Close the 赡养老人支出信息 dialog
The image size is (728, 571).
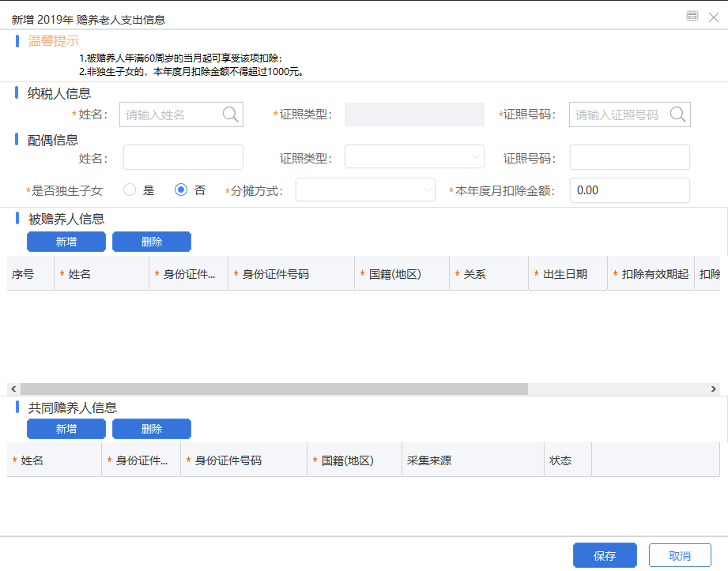[x=714, y=17]
